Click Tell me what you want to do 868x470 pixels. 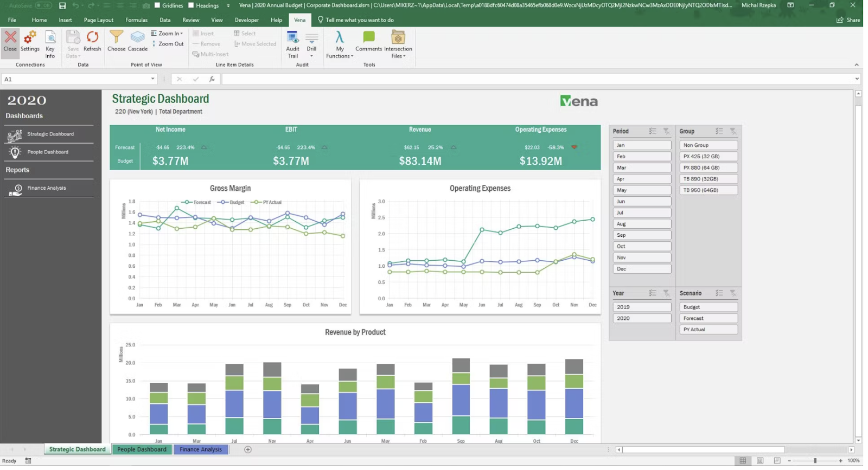tap(356, 20)
